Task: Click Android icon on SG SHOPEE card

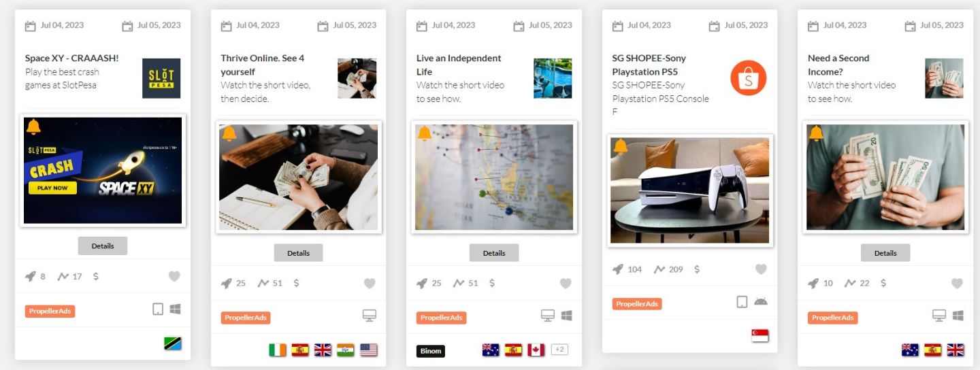Action: [761, 301]
